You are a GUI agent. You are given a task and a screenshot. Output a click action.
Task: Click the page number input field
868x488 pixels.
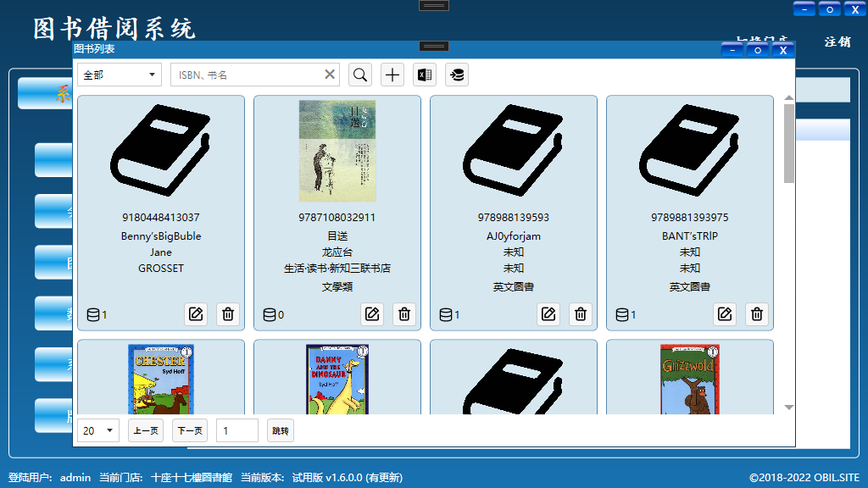point(236,430)
